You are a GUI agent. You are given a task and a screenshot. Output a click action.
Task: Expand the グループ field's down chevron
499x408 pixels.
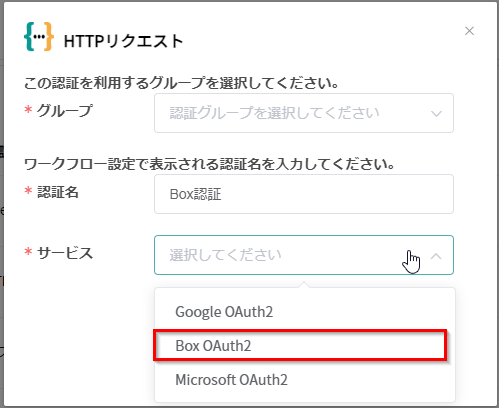click(436, 114)
